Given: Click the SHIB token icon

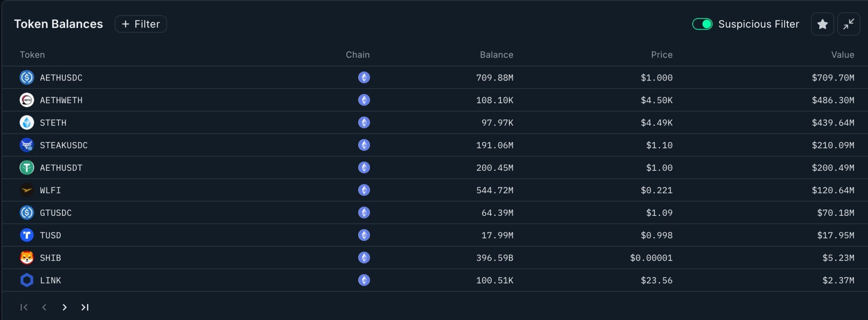Looking at the screenshot, I should tap(27, 258).
